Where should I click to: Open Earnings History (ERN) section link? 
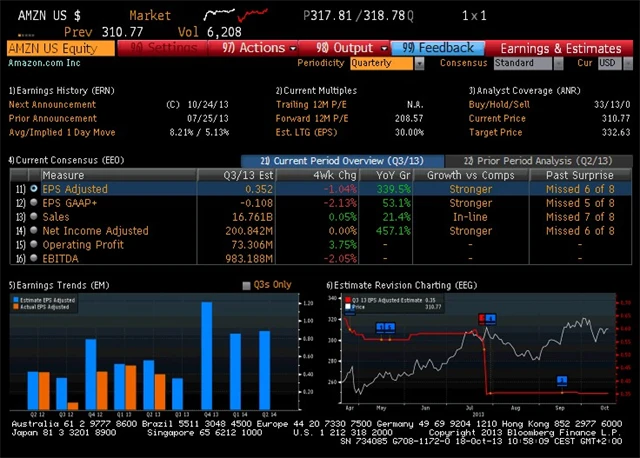click(60, 90)
